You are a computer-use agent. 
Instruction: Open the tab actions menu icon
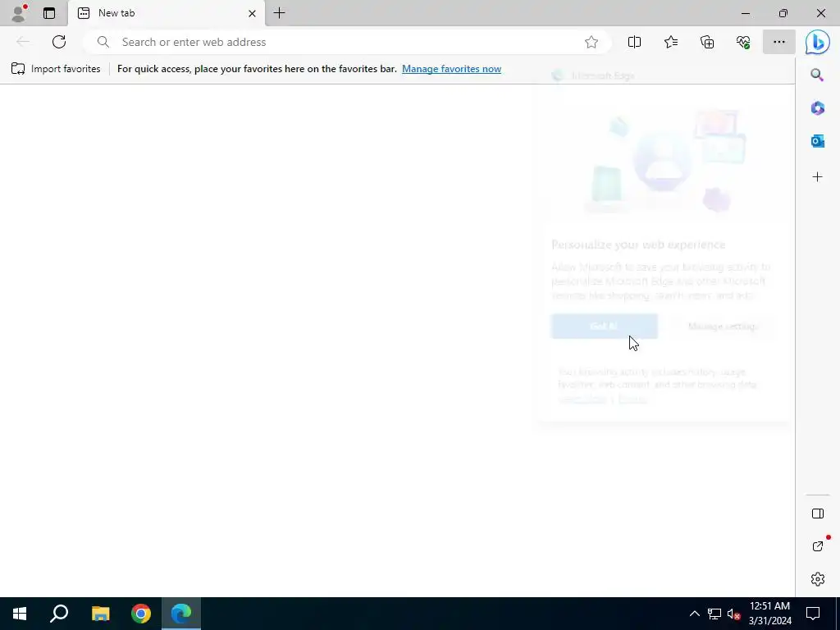[x=49, y=13]
